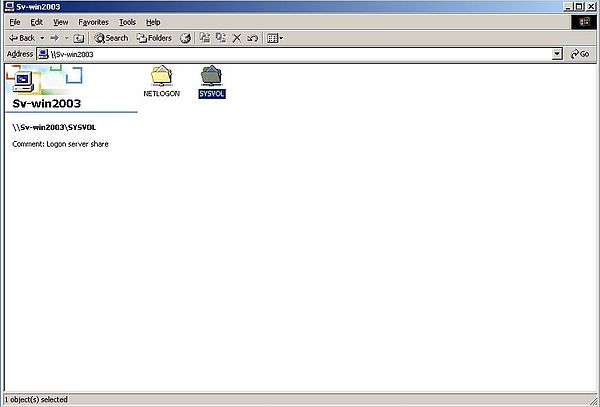Viewport: 600px width, 407px height.
Task: Click the window resize grip corner
Action: click(x=593, y=400)
